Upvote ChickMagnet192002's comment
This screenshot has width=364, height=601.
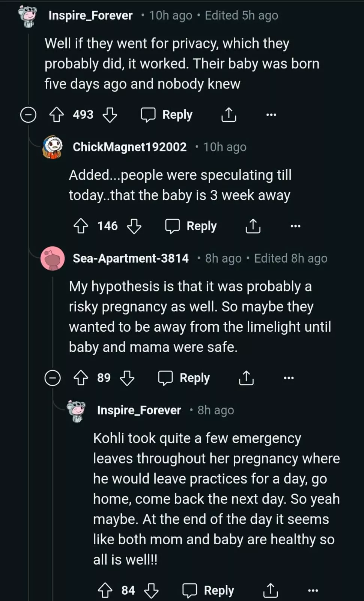81,226
